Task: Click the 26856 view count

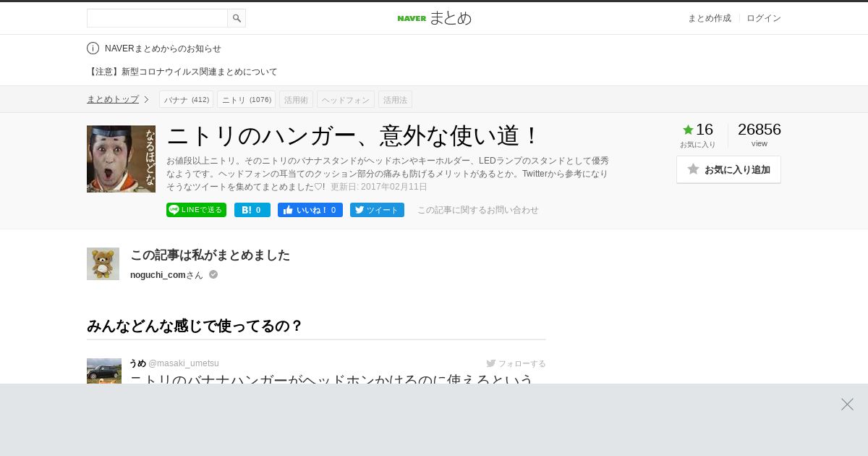Action: [x=759, y=130]
